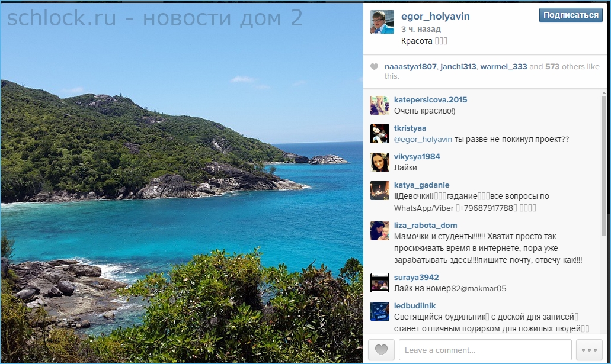Click tkristyaa commenter avatar
Screen dimensions: 611x364
pyautogui.click(x=379, y=134)
